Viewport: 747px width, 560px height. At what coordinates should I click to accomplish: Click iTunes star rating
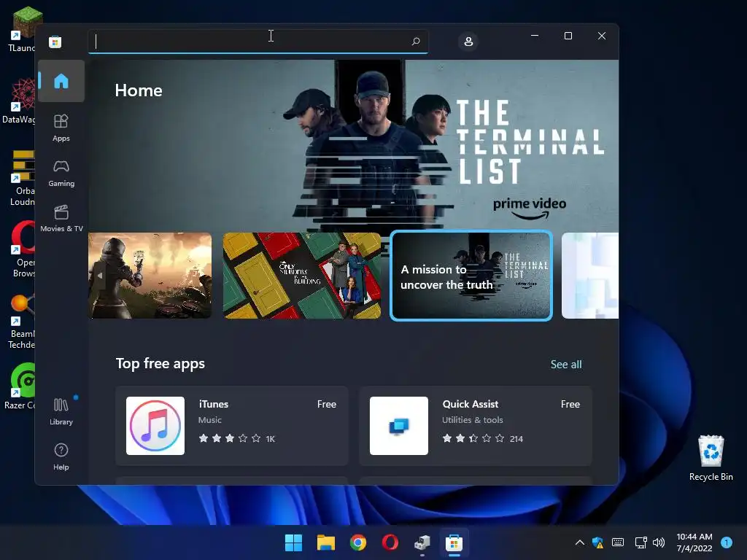point(230,438)
